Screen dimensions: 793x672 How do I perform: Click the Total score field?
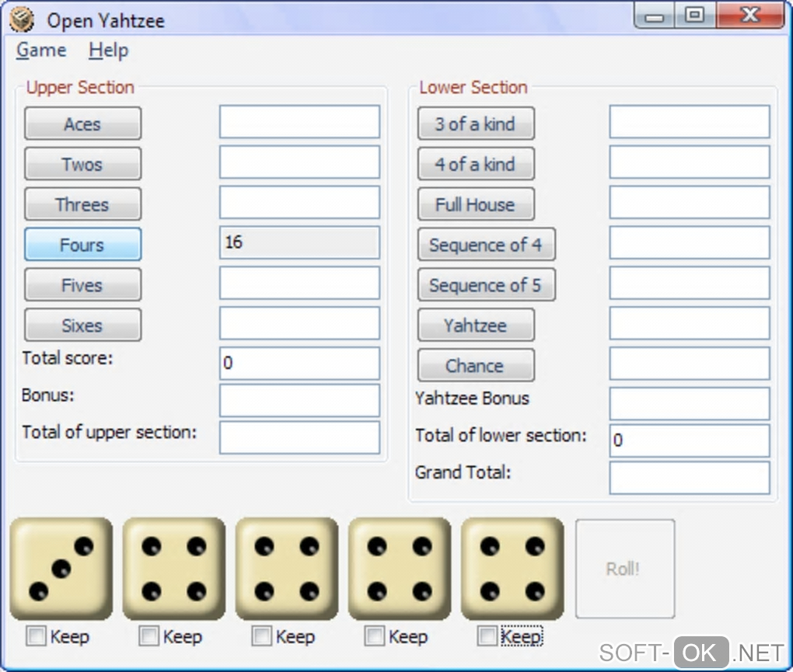pyautogui.click(x=299, y=364)
